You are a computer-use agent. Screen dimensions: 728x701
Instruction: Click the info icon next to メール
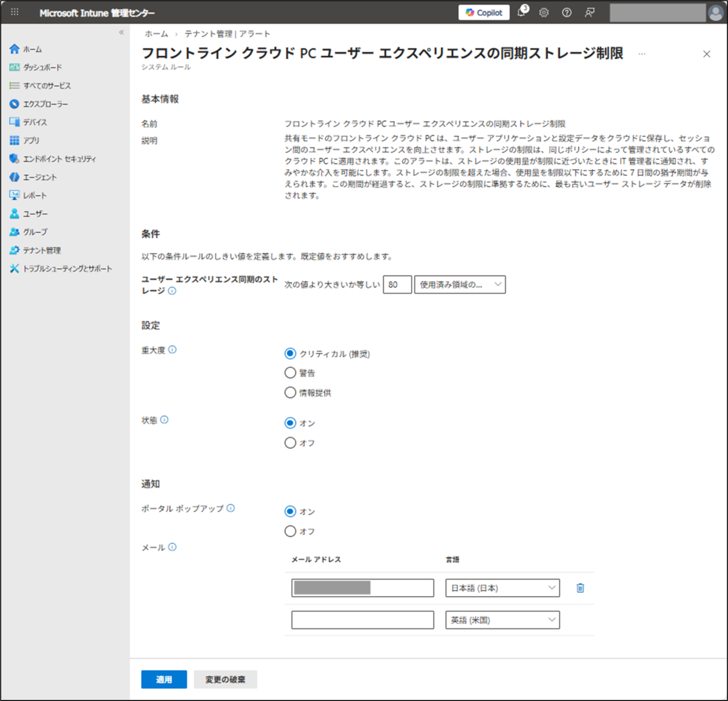pyautogui.click(x=172, y=547)
